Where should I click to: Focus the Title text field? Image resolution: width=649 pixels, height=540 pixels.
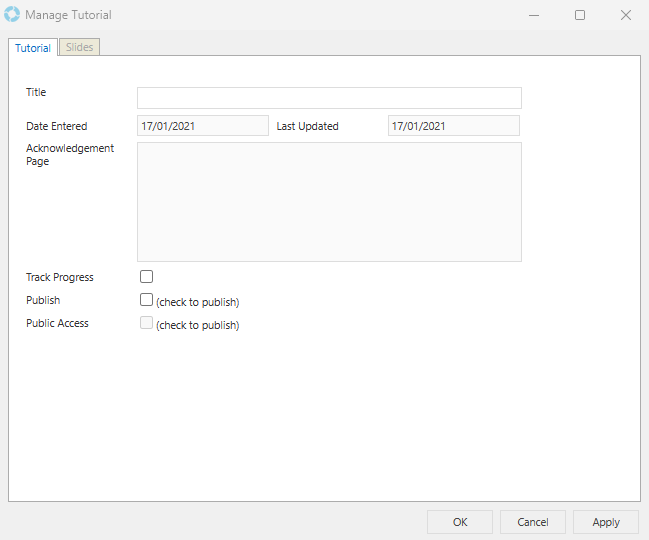[x=329, y=98]
